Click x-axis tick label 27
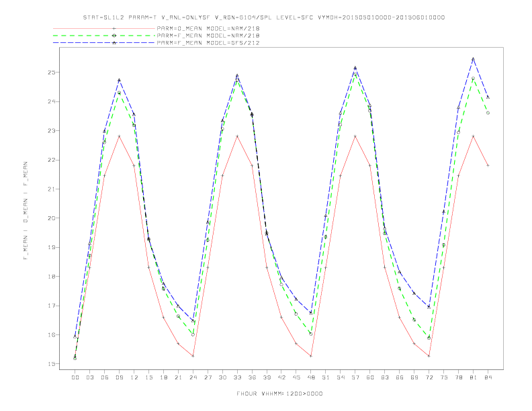This screenshot has width=532, height=411. coord(208,377)
